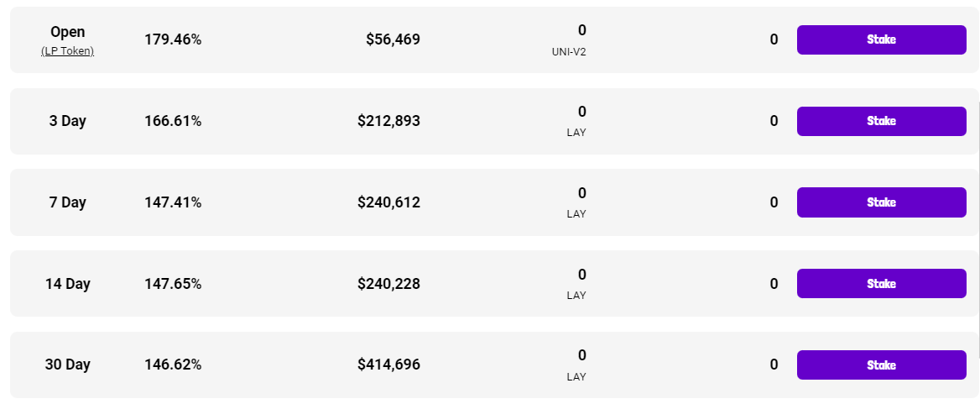
Task: Select the 7 Day row label
Action: (67, 202)
